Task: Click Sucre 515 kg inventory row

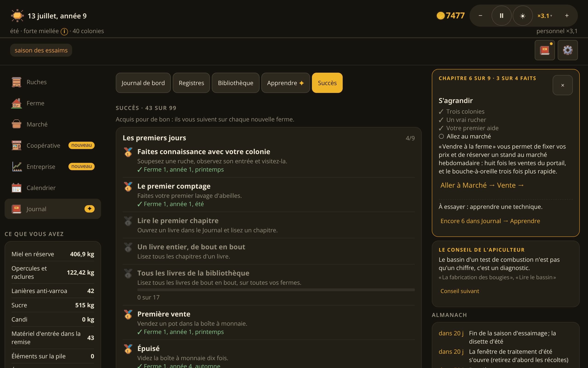Action: pos(53,305)
